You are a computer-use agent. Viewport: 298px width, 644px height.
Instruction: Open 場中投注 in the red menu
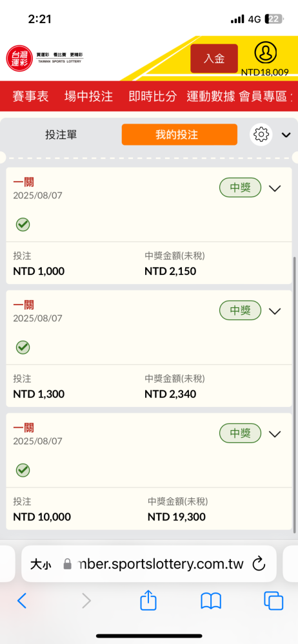pos(88,97)
